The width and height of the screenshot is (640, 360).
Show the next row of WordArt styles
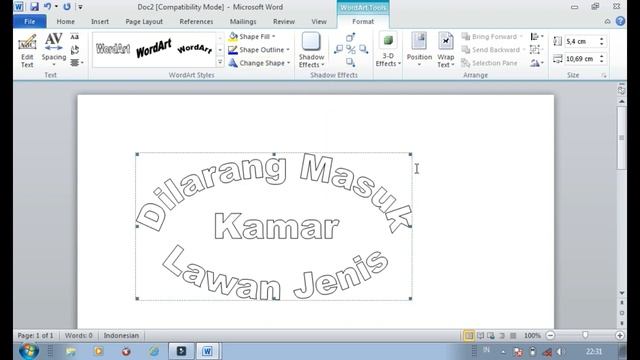pyautogui.click(x=220, y=50)
